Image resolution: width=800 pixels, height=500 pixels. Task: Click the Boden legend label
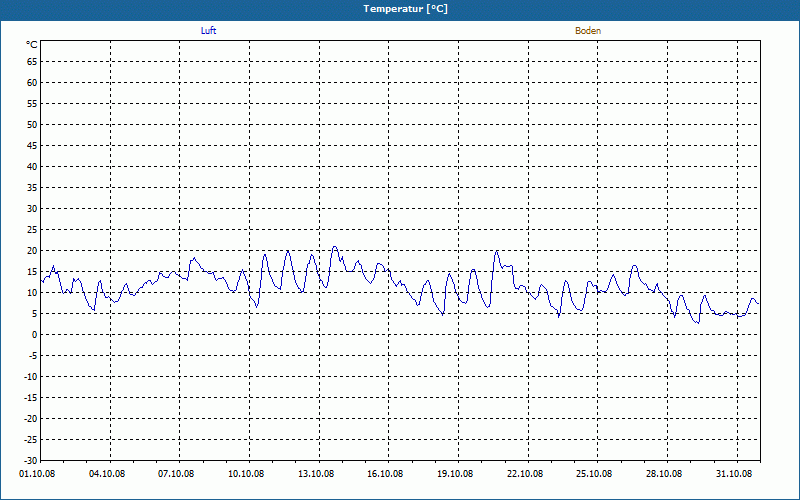[588, 31]
